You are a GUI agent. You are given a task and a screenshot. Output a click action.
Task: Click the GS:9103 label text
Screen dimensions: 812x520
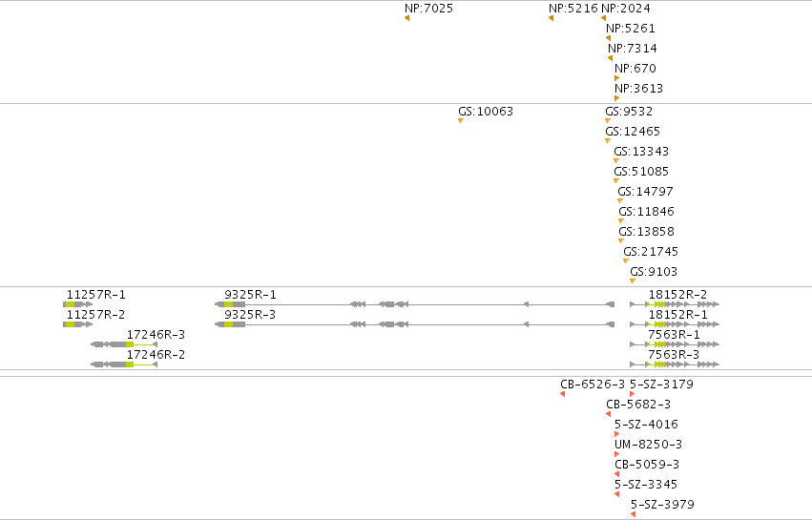point(654,271)
